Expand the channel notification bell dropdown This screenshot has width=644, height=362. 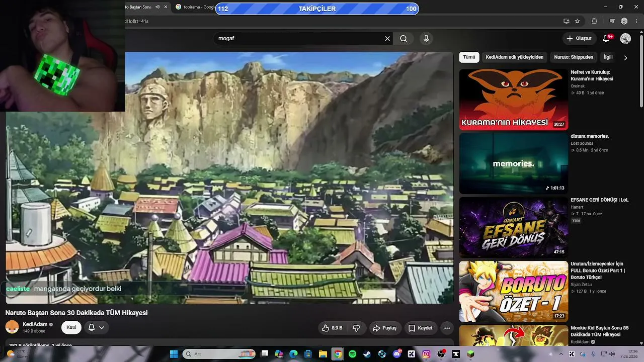pyautogui.click(x=96, y=327)
